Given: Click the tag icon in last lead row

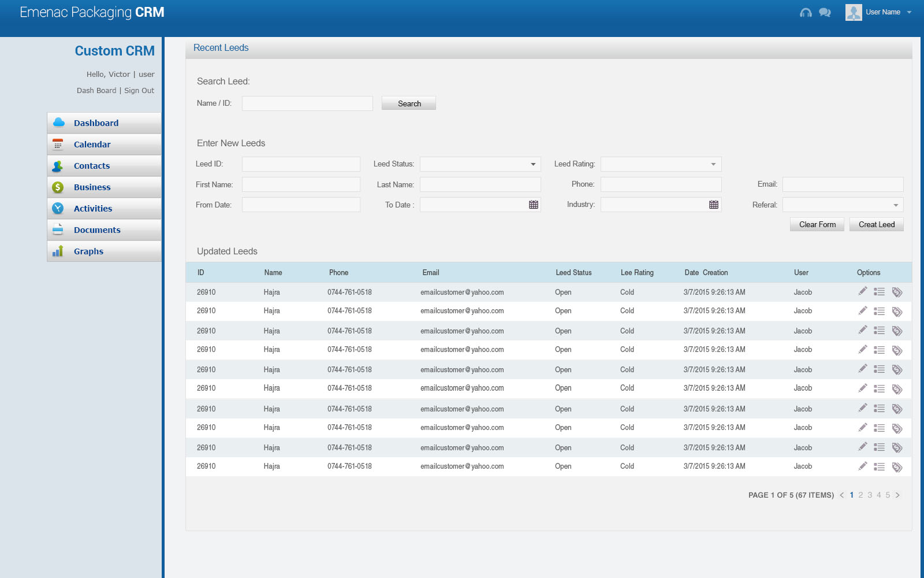Looking at the screenshot, I should point(897,467).
